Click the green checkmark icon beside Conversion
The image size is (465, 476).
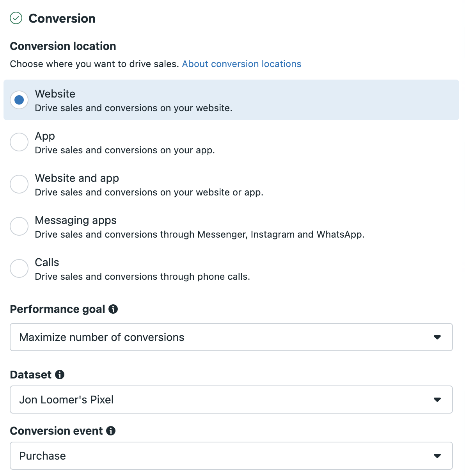pyautogui.click(x=16, y=18)
